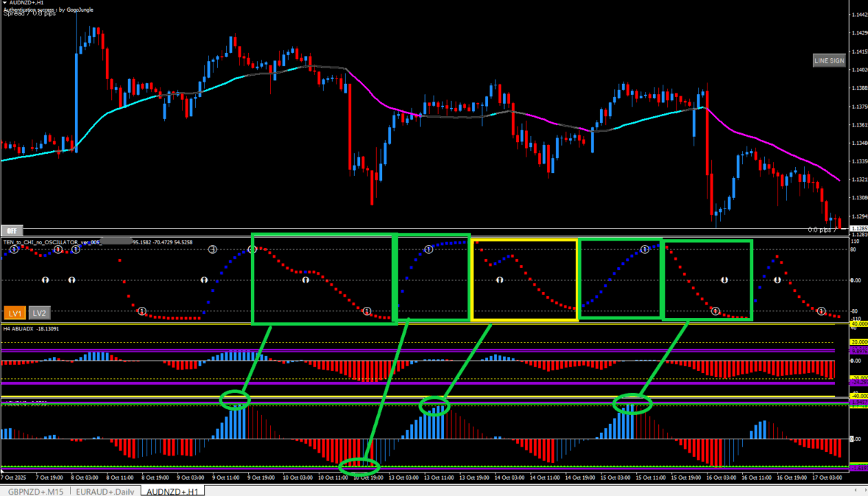Click the LINE SIGN button

click(x=829, y=61)
